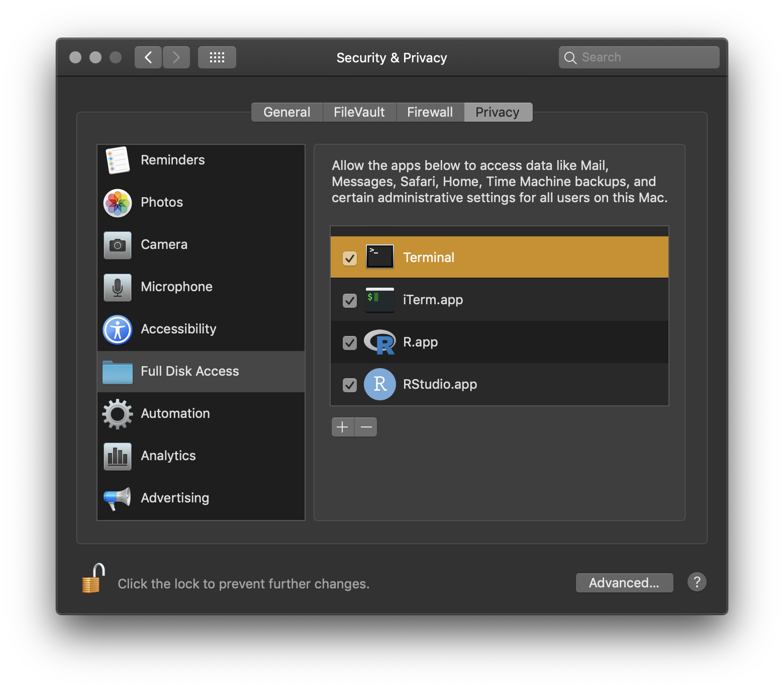Open Camera privacy settings
The height and width of the screenshot is (689, 784).
point(164,245)
